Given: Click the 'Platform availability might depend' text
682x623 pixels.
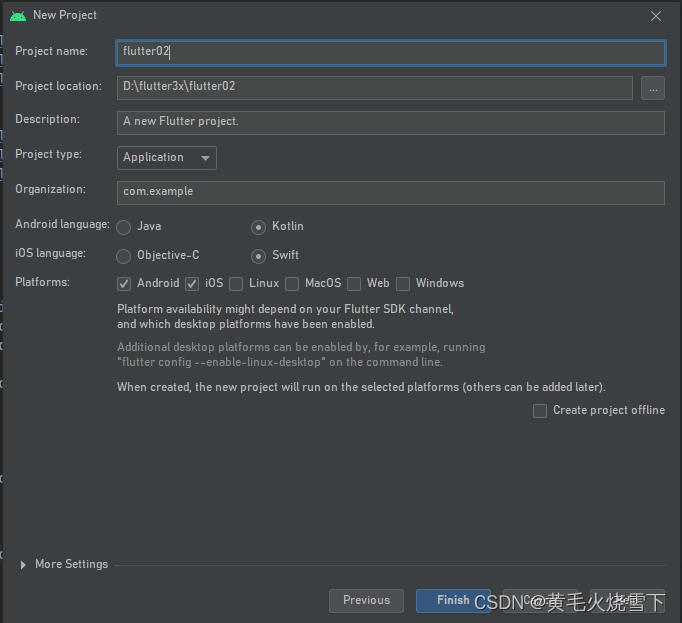Looking at the screenshot, I should [x=285, y=317].
